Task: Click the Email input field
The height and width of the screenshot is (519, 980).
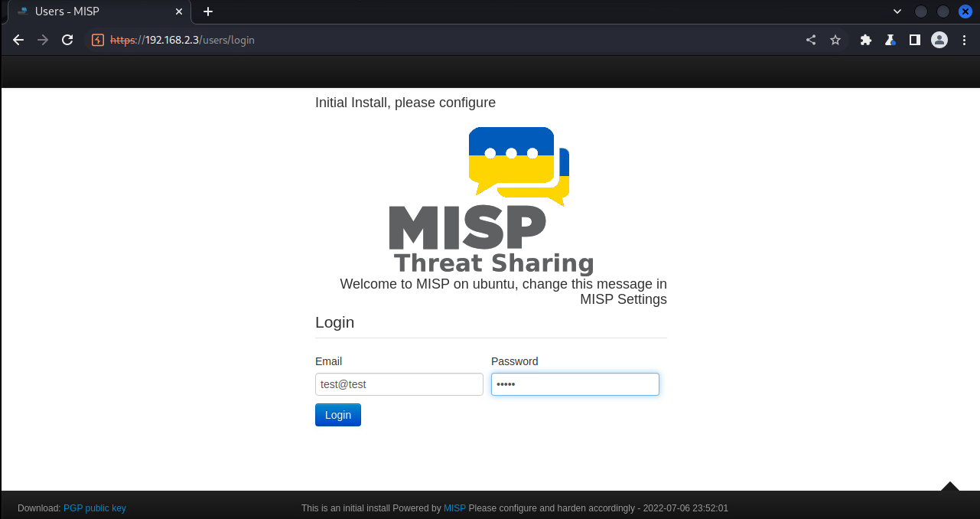Action: (x=399, y=384)
